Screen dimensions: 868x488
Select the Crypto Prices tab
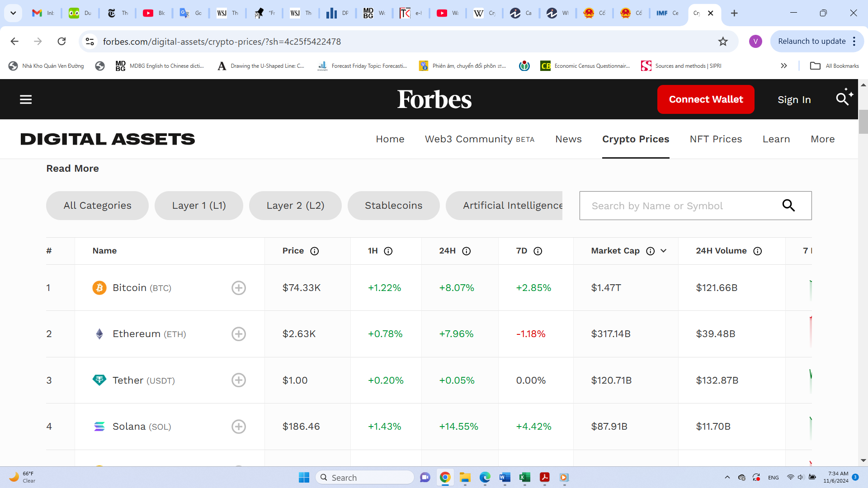click(x=636, y=139)
